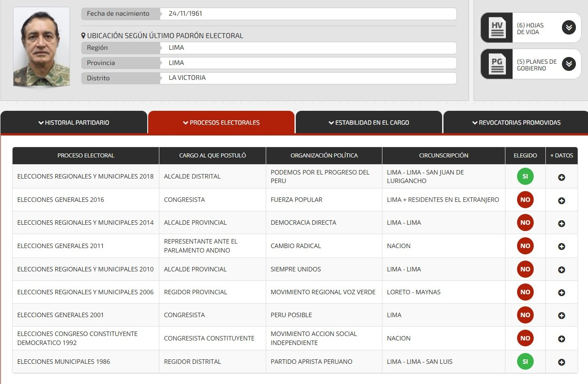The image size is (588, 384).
Task: Open plus icon in Peru Posible row
Action: (561, 315)
